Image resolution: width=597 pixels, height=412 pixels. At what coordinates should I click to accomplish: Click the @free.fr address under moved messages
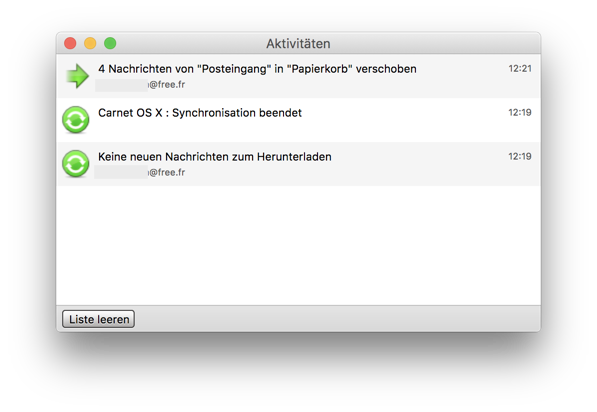[140, 85]
